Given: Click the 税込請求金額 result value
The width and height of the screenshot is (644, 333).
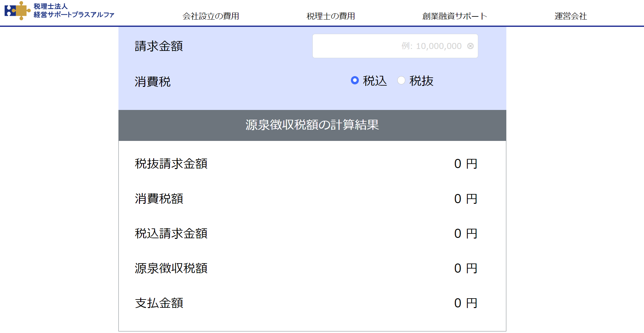Looking at the screenshot, I should point(465,234).
